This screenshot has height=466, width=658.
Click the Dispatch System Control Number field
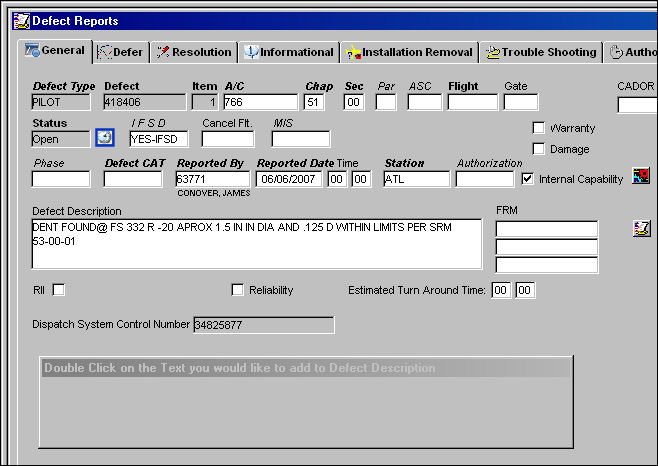point(264,325)
